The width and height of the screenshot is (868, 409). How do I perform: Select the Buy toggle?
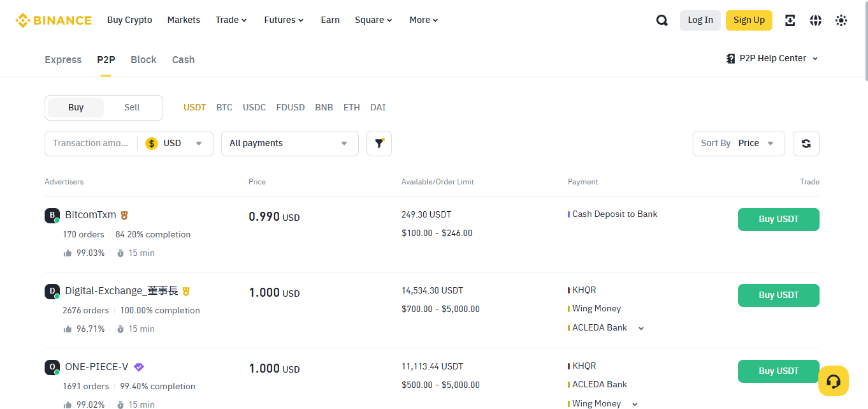click(x=76, y=108)
